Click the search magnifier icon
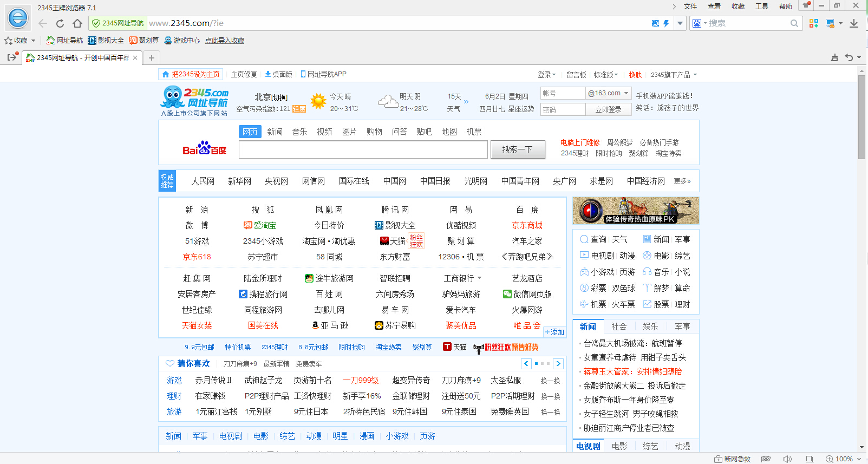This screenshot has height=464, width=868. click(794, 23)
